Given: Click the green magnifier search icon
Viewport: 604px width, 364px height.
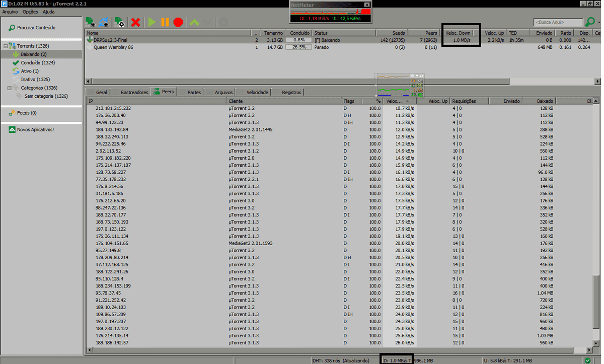Looking at the screenshot, I should 589,22.
